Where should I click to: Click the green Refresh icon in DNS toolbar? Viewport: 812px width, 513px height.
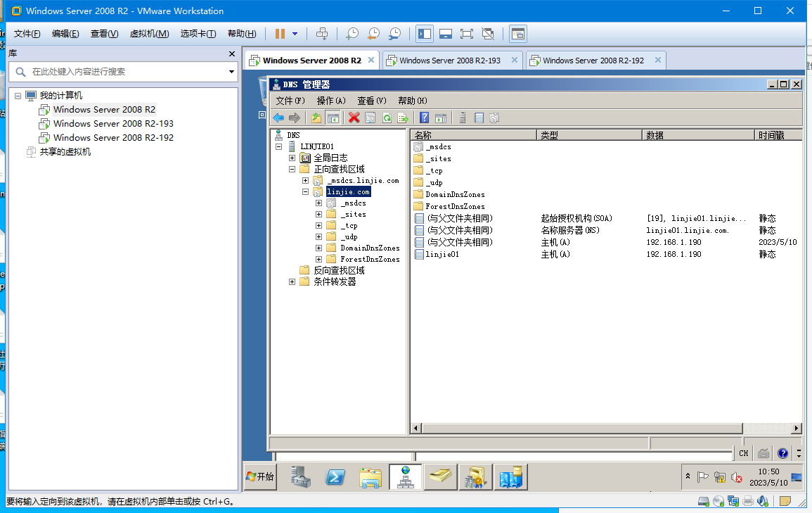(x=387, y=118)
